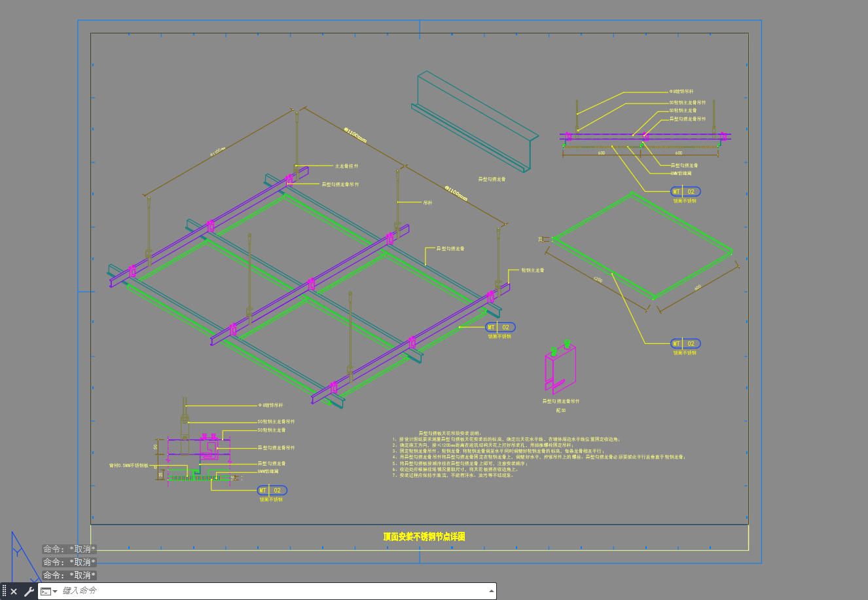This screenshot has height=600, width=868.
Task: Open command line customize wrench menu
Action: 29,591
